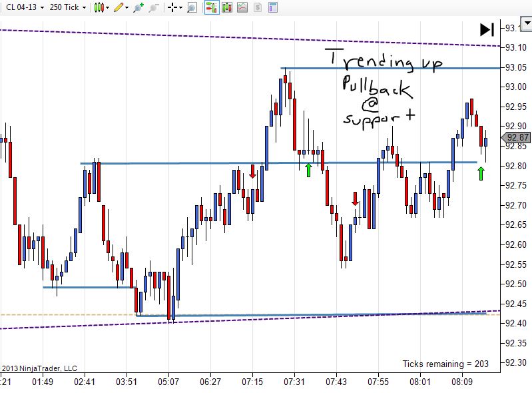532x393 pixels.
Task: Open the 250 Tick interval dropdown
Action: pyautogui.click(x=67, y=7)
